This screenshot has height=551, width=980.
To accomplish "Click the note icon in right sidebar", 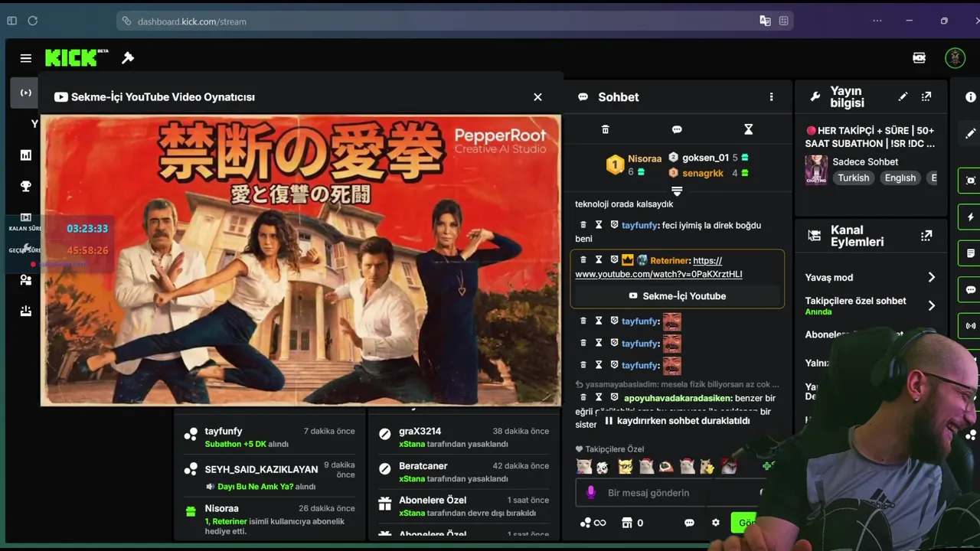I will coord(971,253).
